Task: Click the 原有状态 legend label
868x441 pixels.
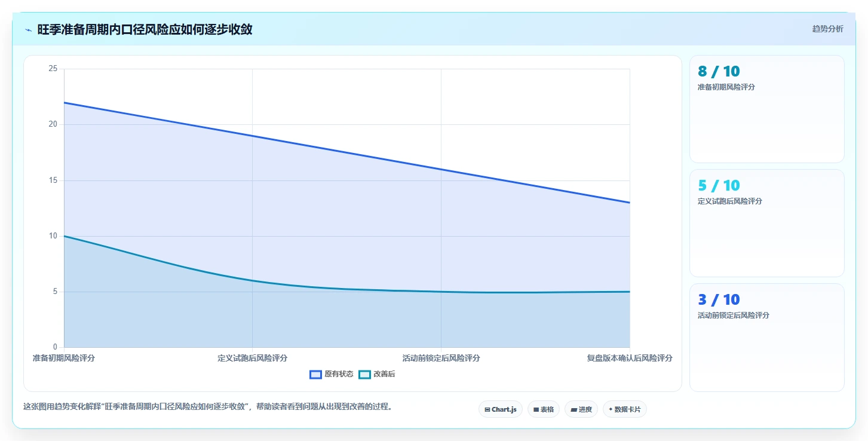Action: pyautogui.click(x=339, y=375)
